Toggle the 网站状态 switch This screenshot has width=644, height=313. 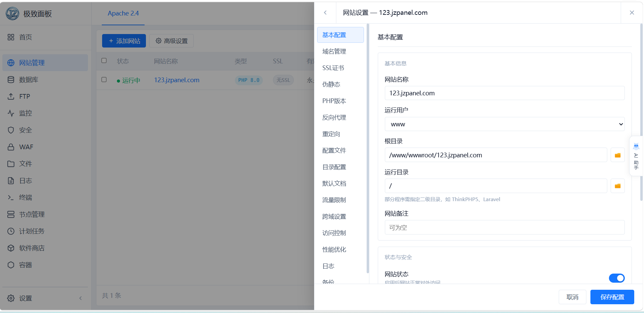(x=617, y=278)
